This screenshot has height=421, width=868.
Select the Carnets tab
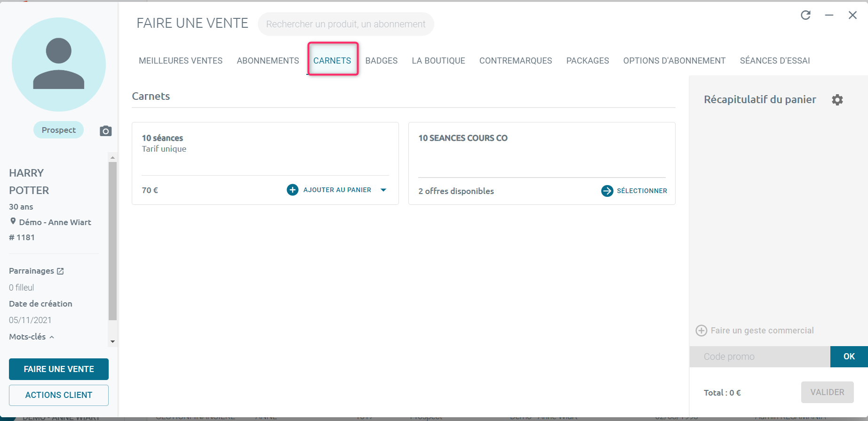point(332,61)
